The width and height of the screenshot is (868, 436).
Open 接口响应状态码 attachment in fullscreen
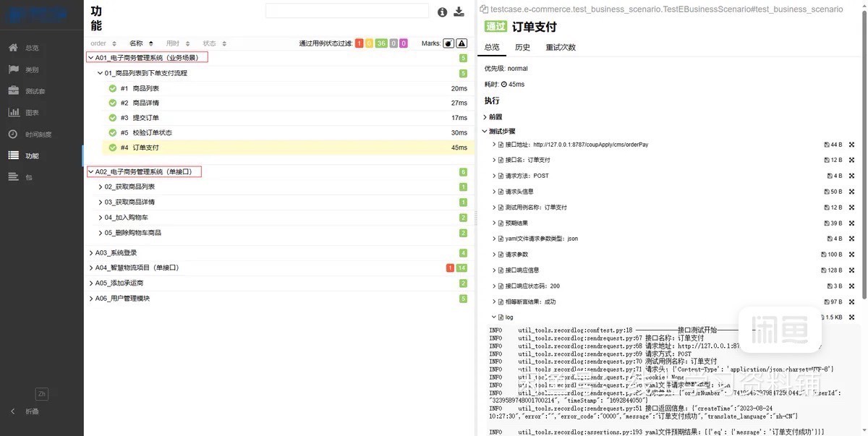[851, 286]
